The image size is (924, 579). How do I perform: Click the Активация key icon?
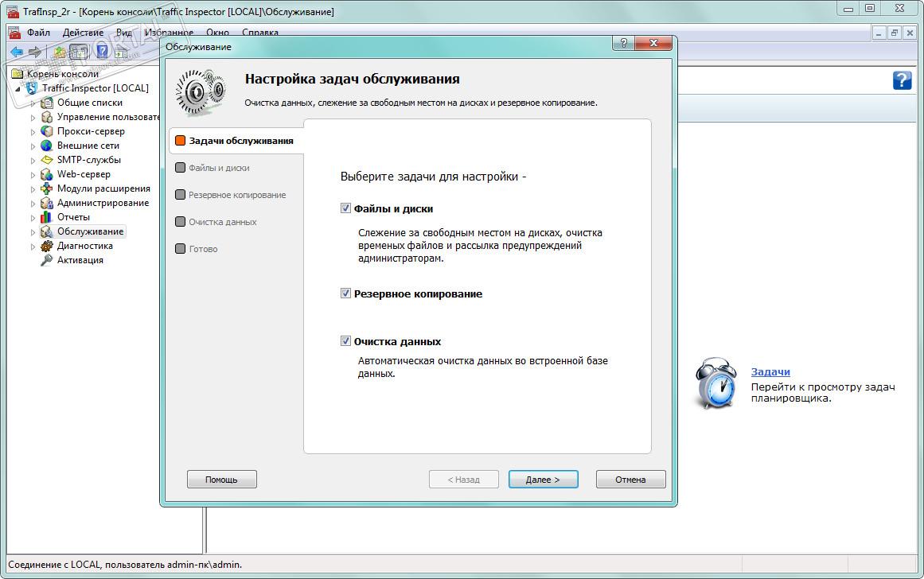point(46,260)
